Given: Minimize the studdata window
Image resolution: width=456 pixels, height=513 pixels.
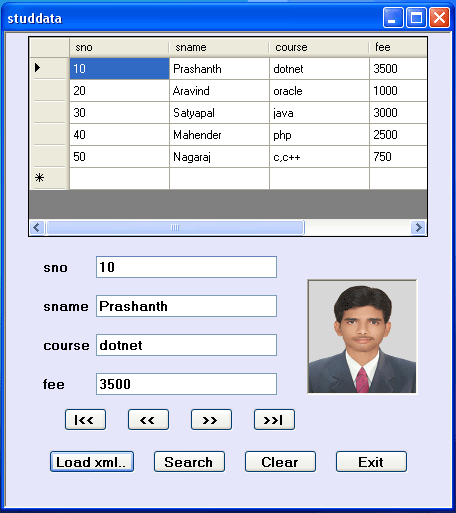Looking at the screenshot, I should pos(393,17).
